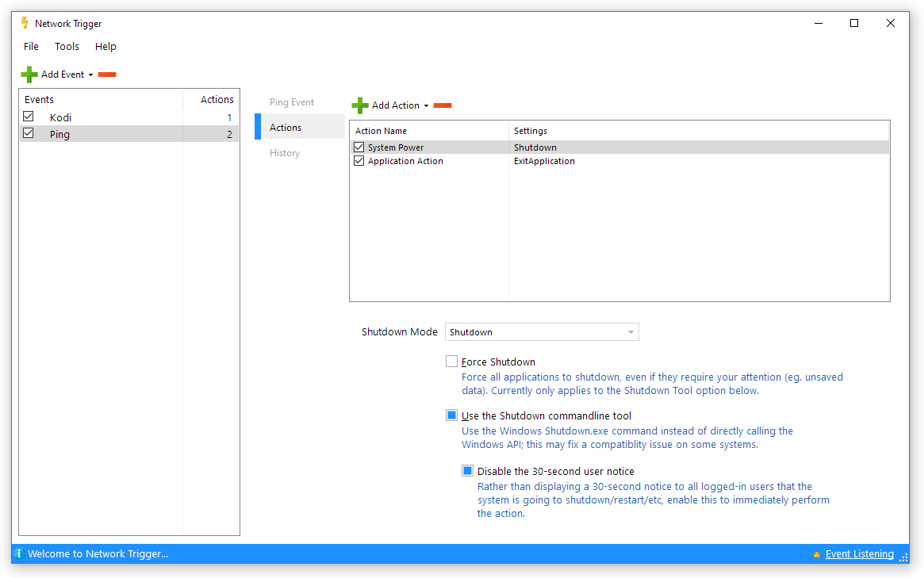Switch to the History tab
924x578 pixels.
click(285, 153)
